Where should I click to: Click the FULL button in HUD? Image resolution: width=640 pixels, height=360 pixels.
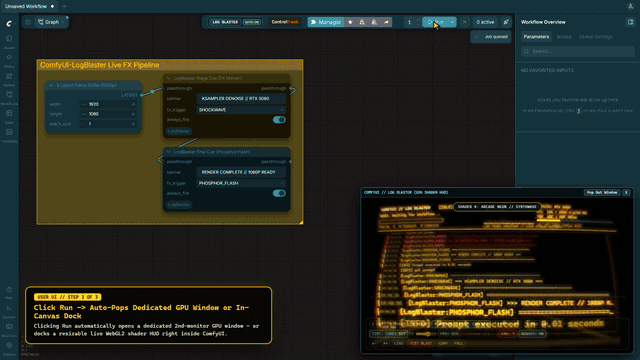459,344
